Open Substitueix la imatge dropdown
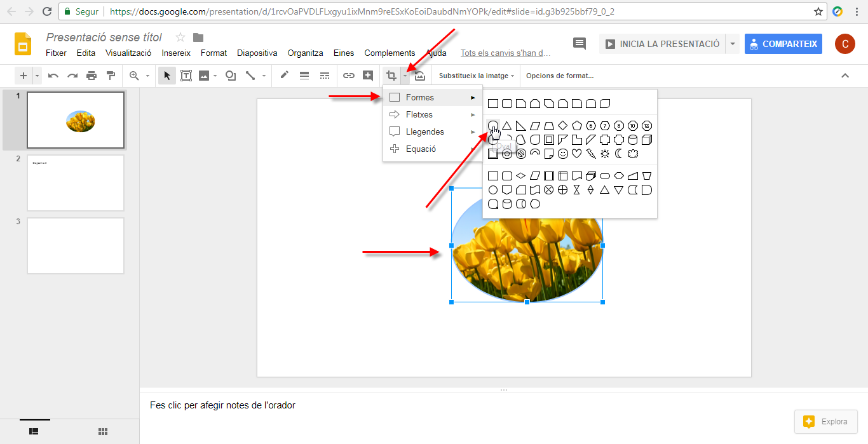868x444 pixels. 477,76
